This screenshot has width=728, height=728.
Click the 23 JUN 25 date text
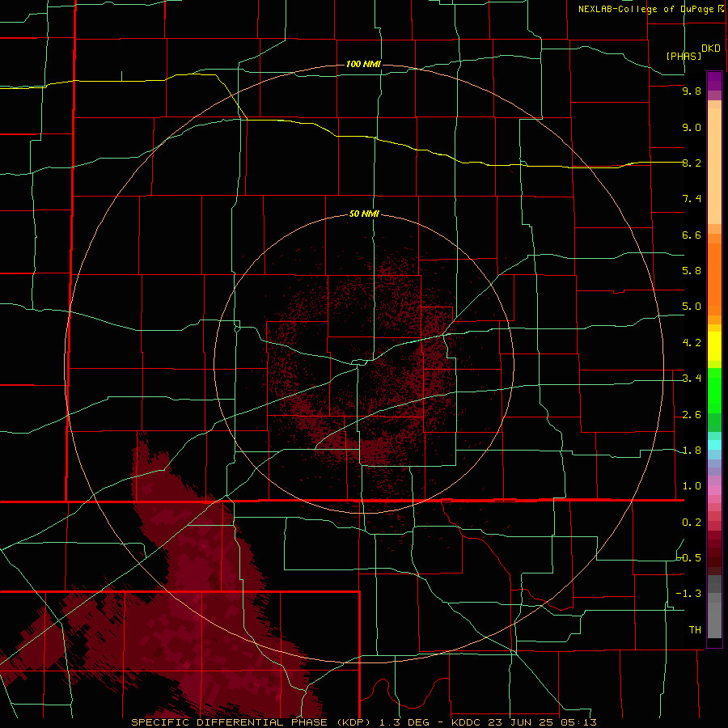[x=522, y=722]
